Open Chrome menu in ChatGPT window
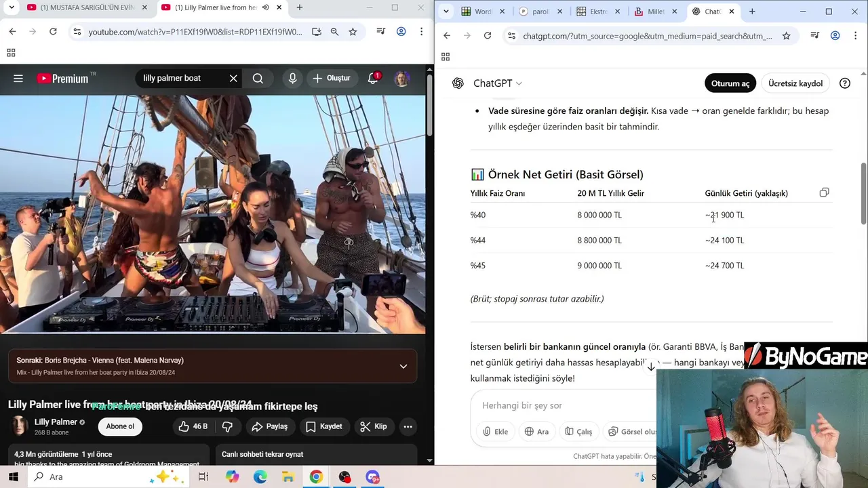Screen dimensions: 868x488 tap(856, 36)
